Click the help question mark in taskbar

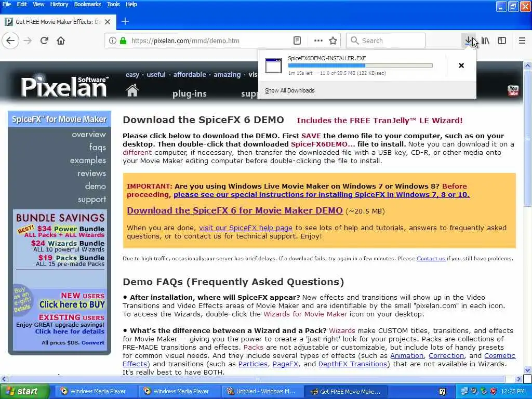pyautogui.click(x=443, y=392)
